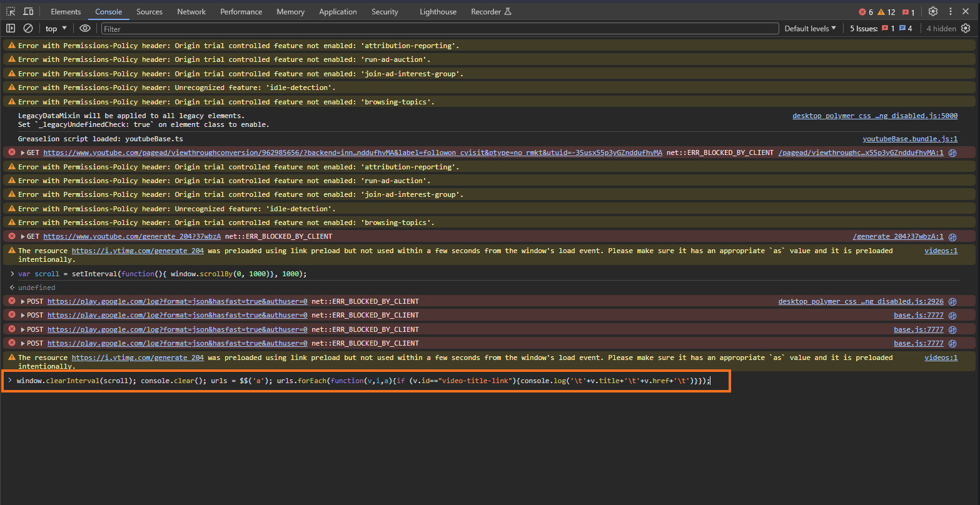The height and width of the screenshot is (505, 980).
Task: Show the console sidebar
Action: tap(11, 28)
